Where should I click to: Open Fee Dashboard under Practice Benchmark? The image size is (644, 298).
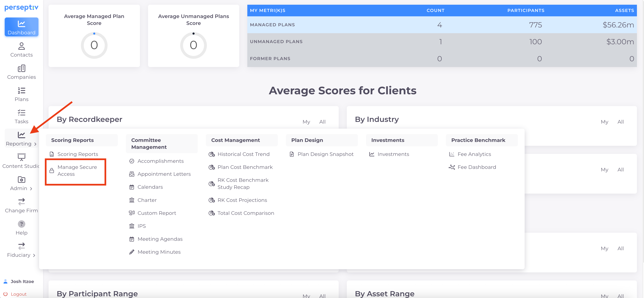pos(476,167)
